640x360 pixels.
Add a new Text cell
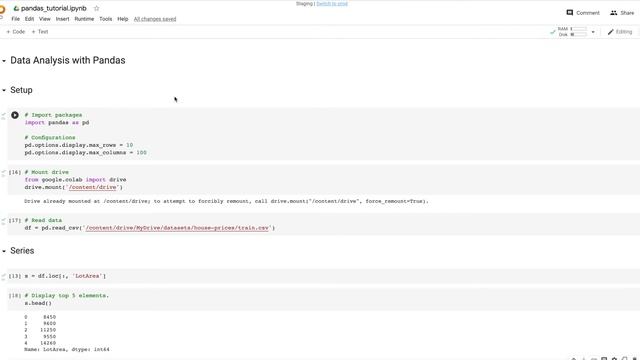point(40,31)
